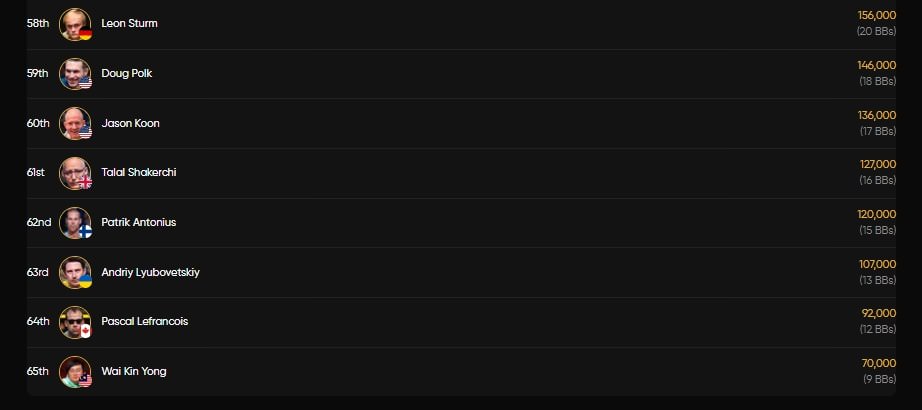922x410 pixels.
Task: Select the Talal Shakerchi player name
Action: point(139,173)
